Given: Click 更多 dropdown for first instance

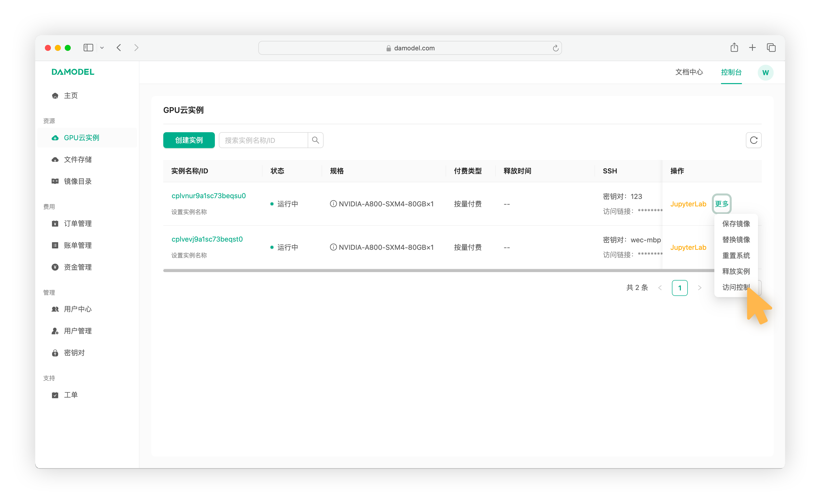Looking at the screenshot, I should pos(722,203).
